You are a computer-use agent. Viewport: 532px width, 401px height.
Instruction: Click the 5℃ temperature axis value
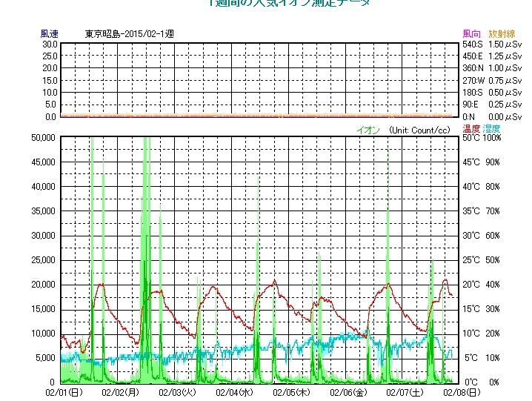(472, 358)
